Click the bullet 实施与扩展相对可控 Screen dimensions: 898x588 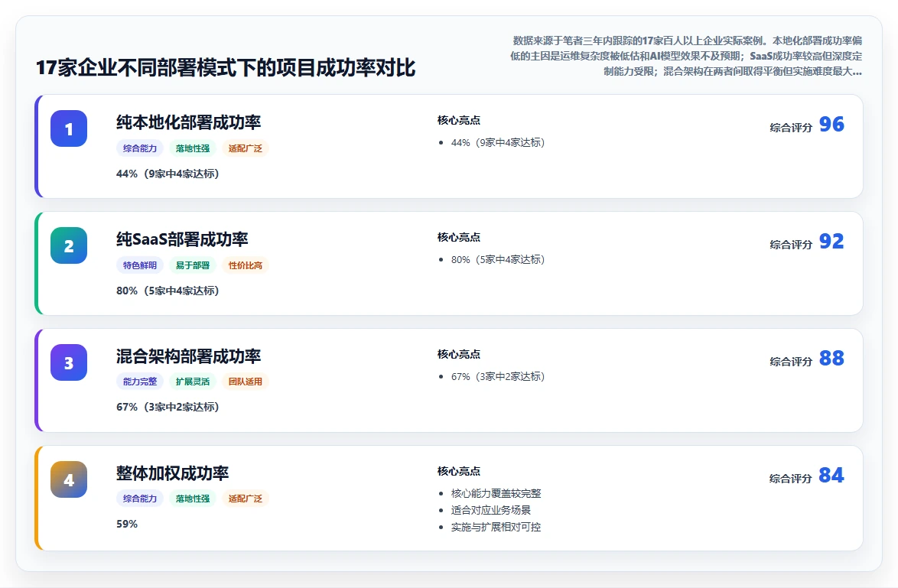pos(496,527)
